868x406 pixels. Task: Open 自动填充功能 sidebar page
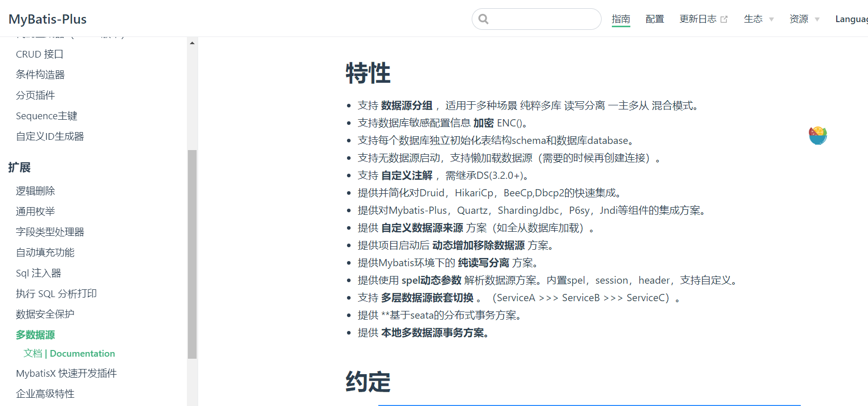coord(45,252)
